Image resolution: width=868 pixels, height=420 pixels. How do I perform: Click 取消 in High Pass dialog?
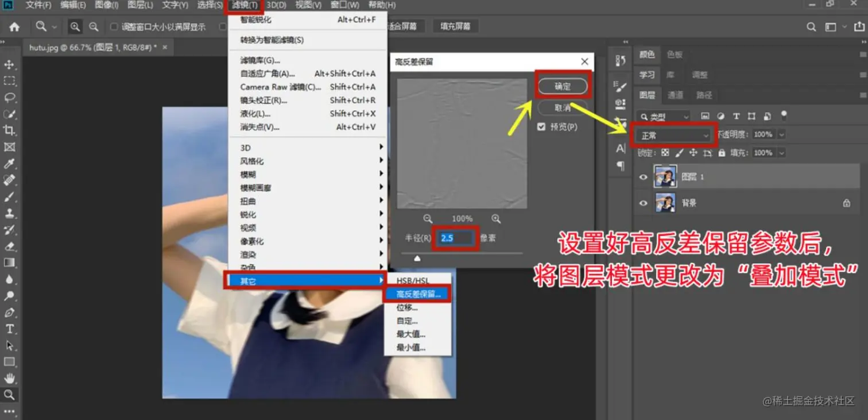[563, 107]
